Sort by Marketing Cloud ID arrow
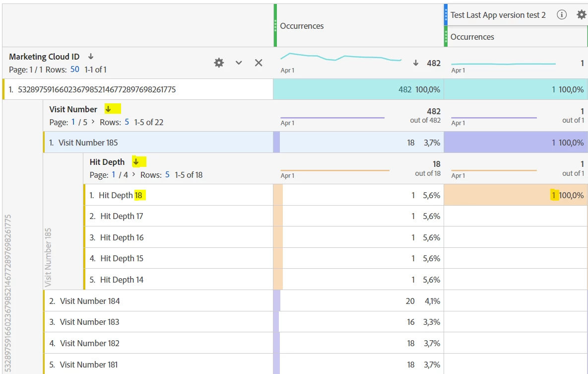 (91, 56)
